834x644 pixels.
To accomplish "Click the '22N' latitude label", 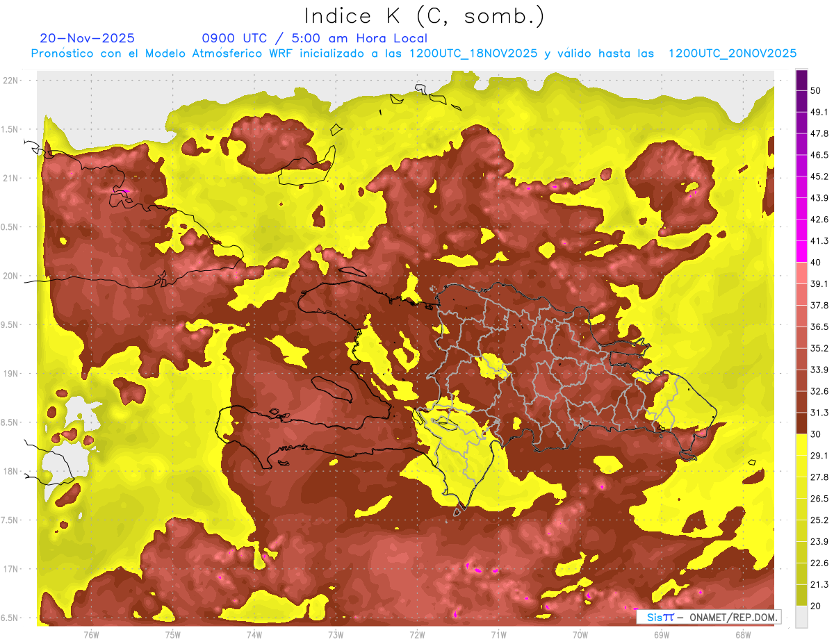I will pyautogui.click(x=12, y=80).
